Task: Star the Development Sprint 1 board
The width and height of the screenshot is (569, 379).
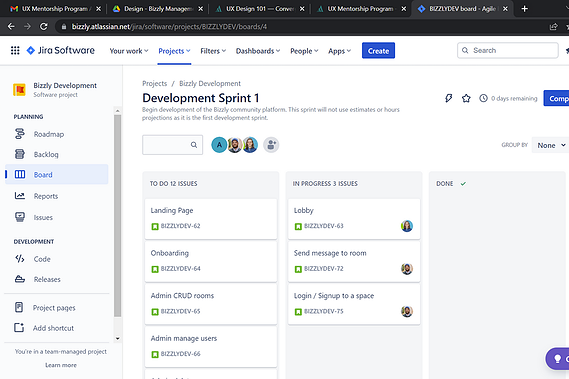Action: pyautogui.click(x=466, y=98)
